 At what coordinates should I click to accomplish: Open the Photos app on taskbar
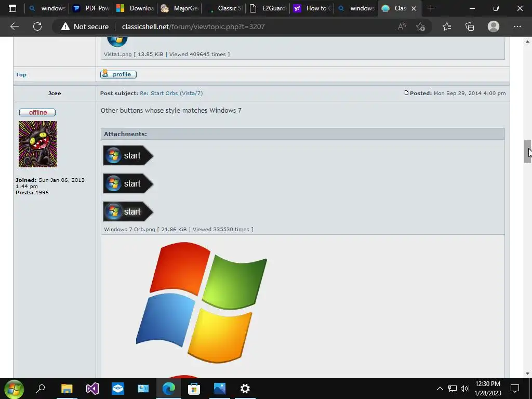[220, 389]
